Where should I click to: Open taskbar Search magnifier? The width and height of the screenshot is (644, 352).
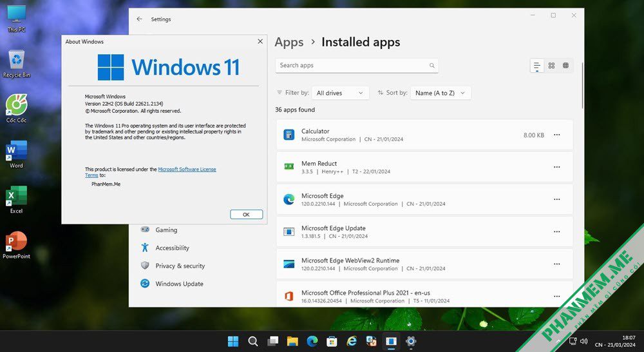pyautogui.click(x=253, y=341)
